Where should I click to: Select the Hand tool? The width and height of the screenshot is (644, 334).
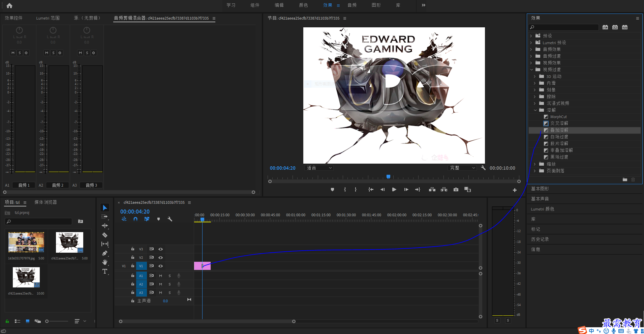[105, 262]
